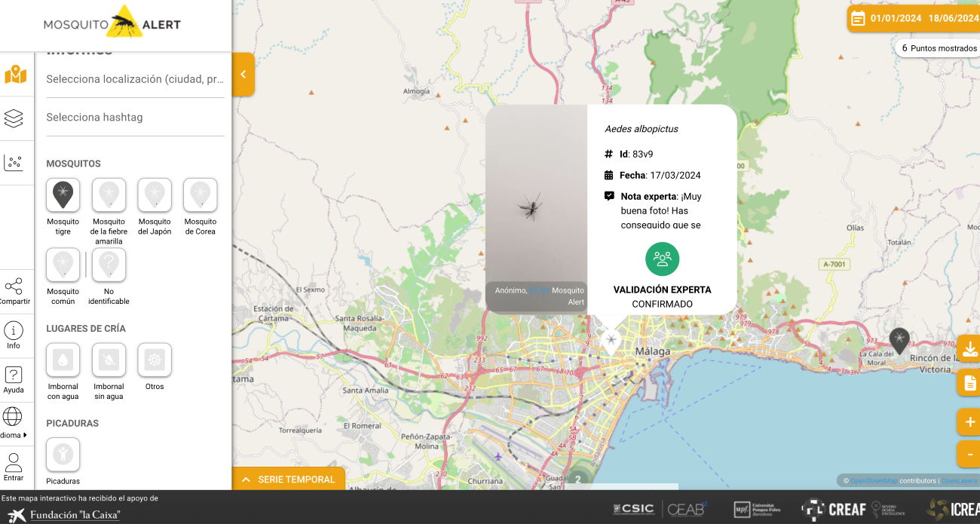
Task: Toggle Mosquito de la fiebre amarilla filter
Action: click(109, 195)
